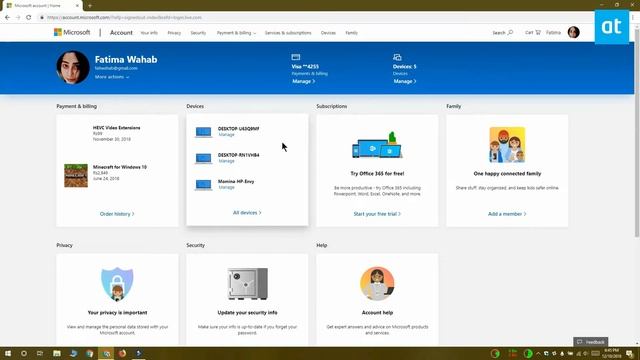The image size is (640, 360).
Task: Click the Fatima name next to Cart
Action: click(x=553, y=32)
